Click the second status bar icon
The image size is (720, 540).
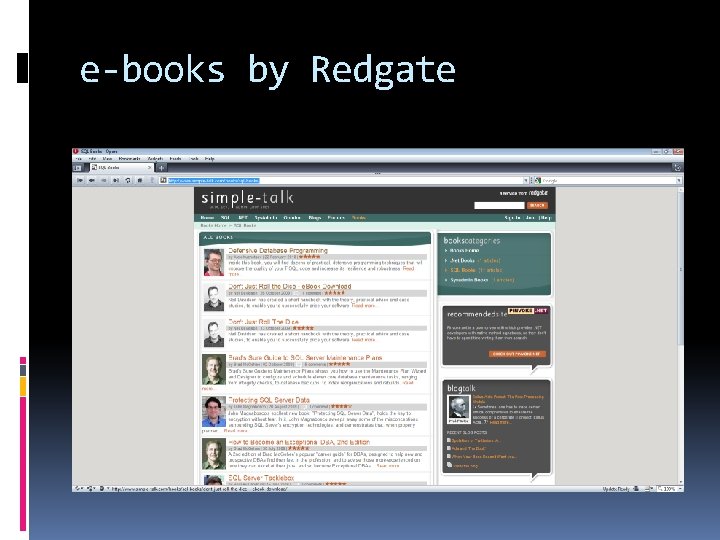coord(90,489)
